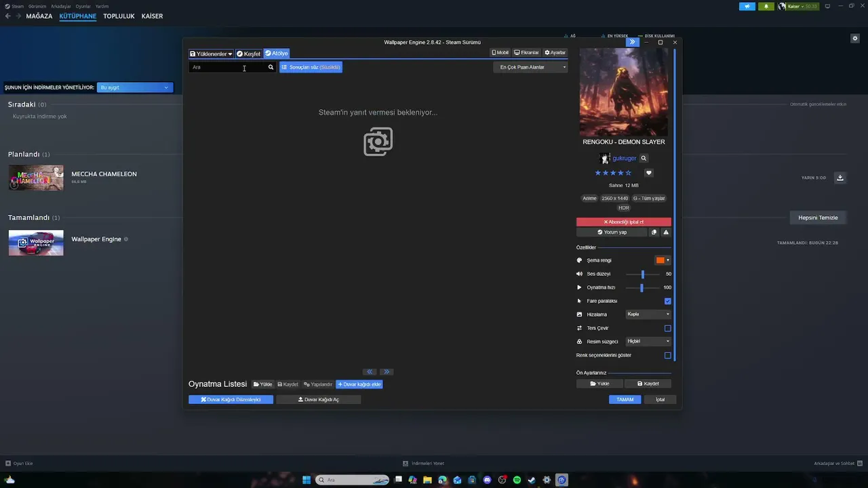Click the copy icon beside Yorum yap
The image size is (868, 488).
tap(654, 232)
